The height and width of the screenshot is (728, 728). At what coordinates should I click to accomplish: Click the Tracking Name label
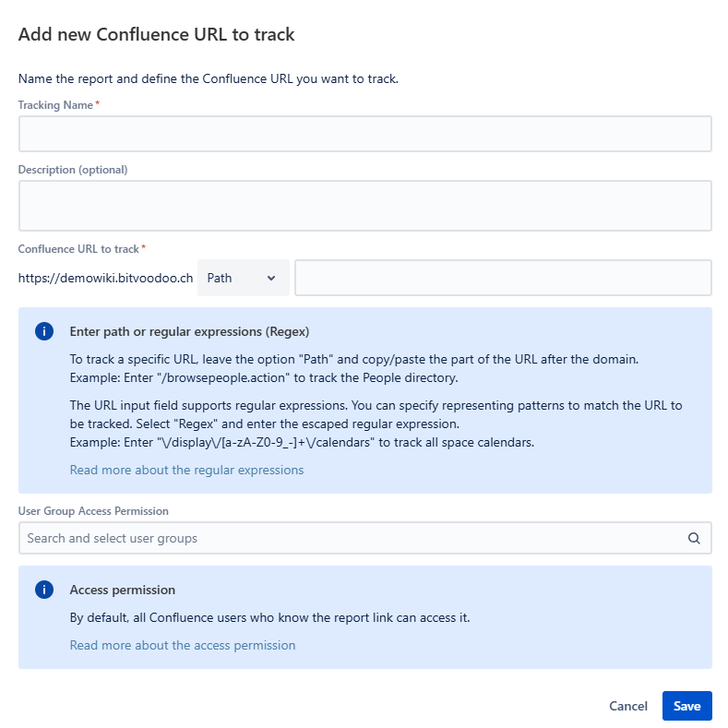coord(55,105)
